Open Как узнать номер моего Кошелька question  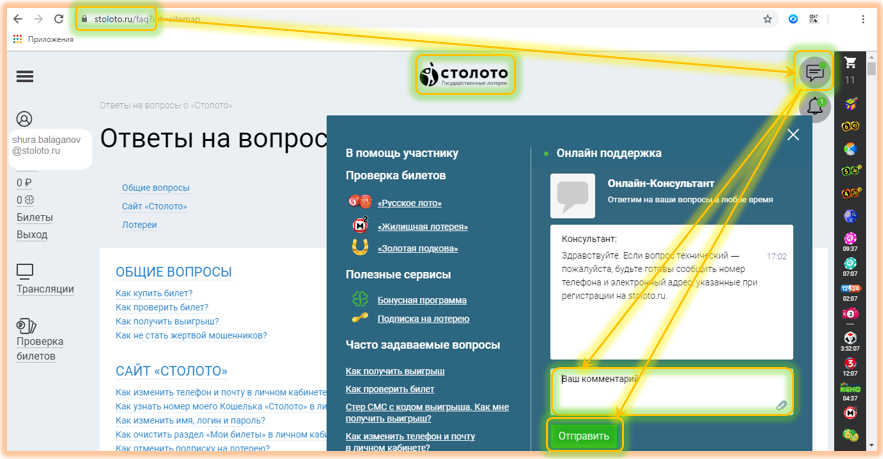(221, 407)
